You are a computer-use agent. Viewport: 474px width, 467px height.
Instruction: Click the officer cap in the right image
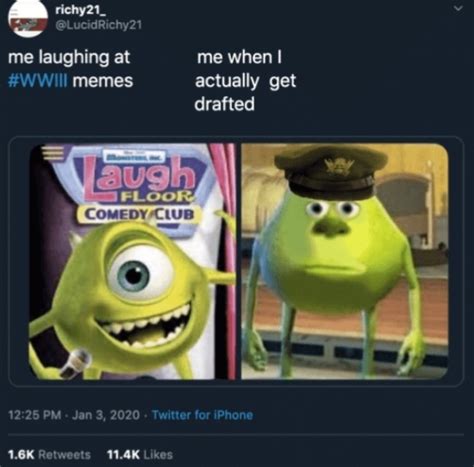coord(331,172)
